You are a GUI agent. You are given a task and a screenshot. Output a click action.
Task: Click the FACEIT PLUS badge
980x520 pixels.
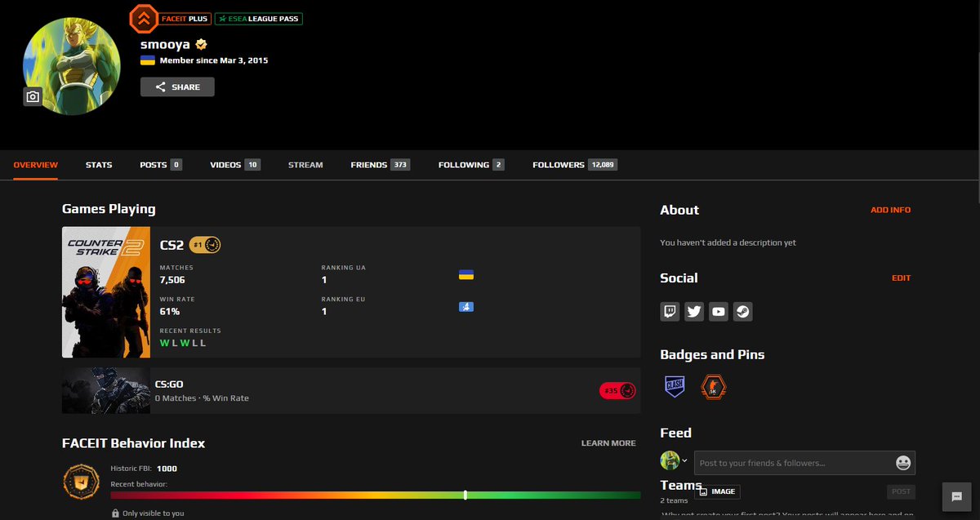point(186,18)
